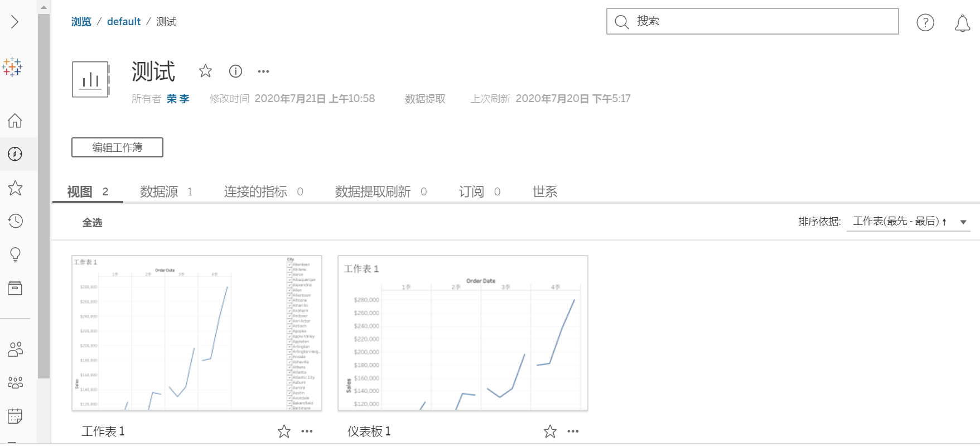
Task: Open Recommendations lightbulb icon
Action: pyautogui.click(x=15, y=255)
